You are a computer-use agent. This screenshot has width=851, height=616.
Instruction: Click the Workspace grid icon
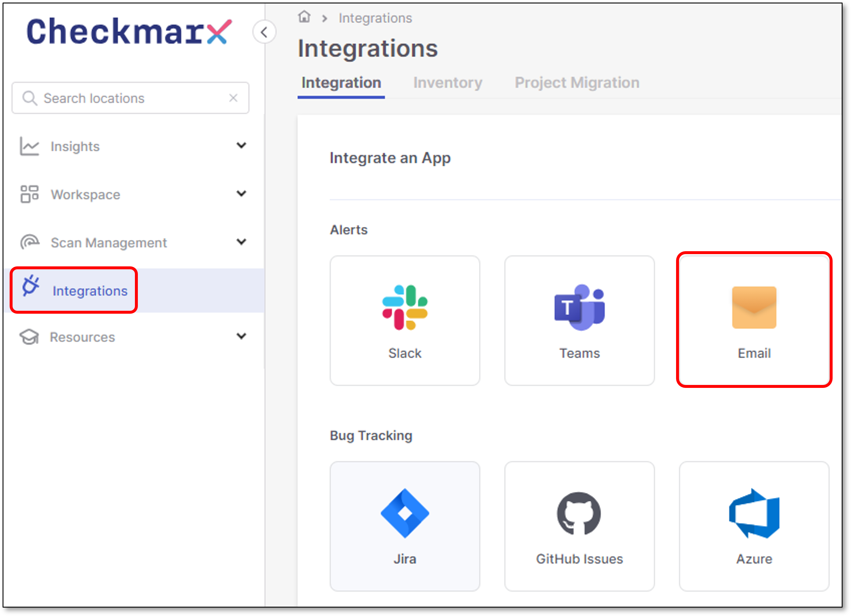coord(29,194)
